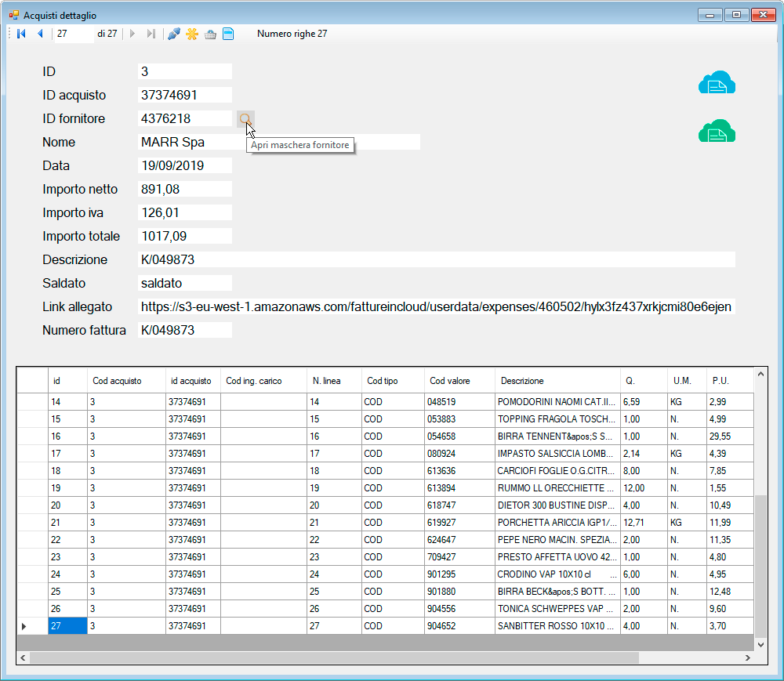Image resolution: width=784 pixels, height=681 pixels.
Task: Click Cod valore cell 048519
Action: 459,402
